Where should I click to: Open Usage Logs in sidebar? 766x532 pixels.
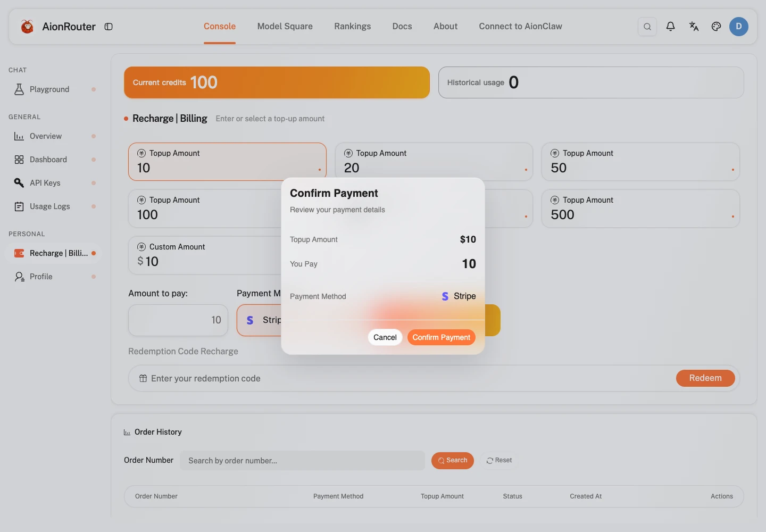53,206
